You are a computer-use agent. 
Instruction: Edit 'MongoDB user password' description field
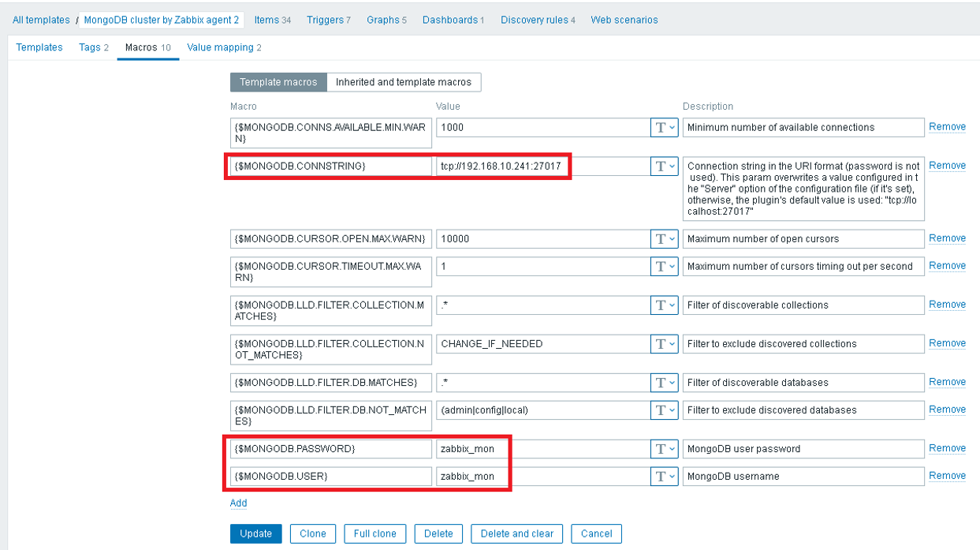pos(803,448)
